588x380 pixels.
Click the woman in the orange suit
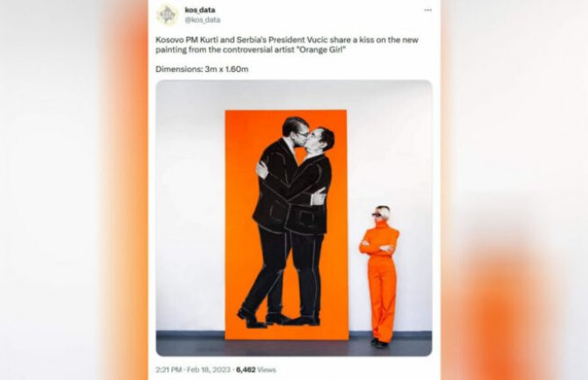[380, 276]
